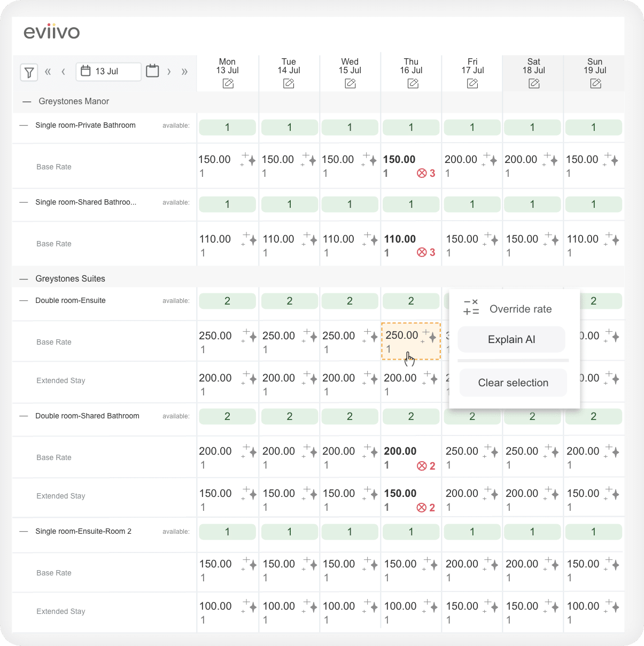
Task: Collapse Single room-Private Bathroom row
Action: (x=24, y=126)
